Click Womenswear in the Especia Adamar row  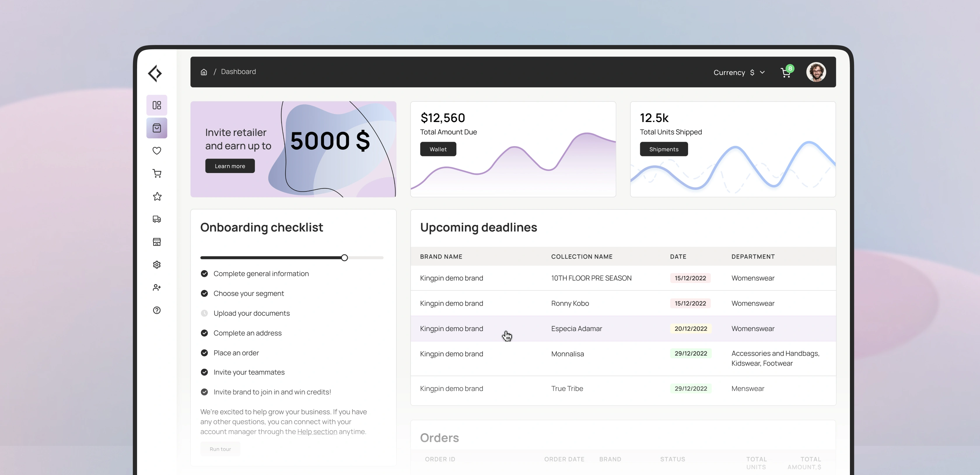[753, 329]
